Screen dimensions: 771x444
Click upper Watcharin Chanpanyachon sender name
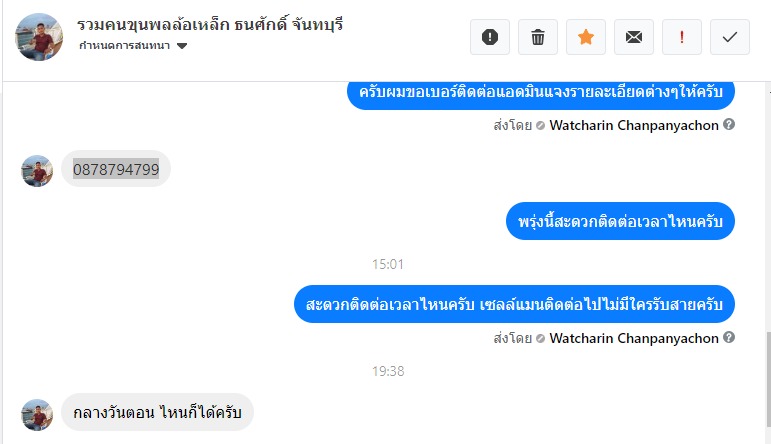tap(634, 125)
